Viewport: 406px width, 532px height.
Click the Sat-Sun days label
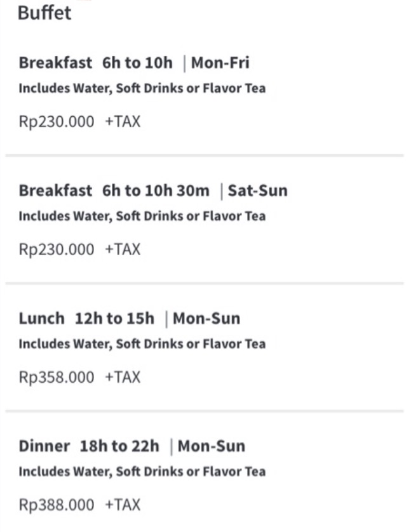click(258, 190)
